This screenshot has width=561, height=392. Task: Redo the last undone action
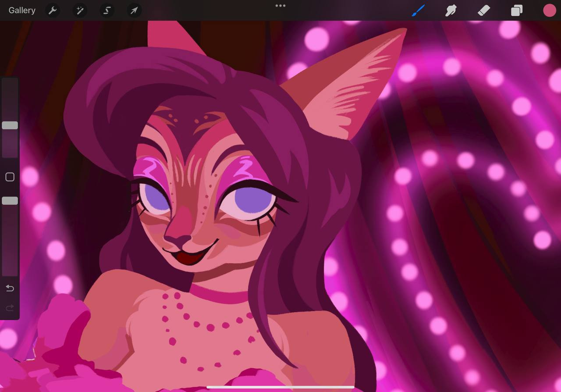click(x=10, y=308)
